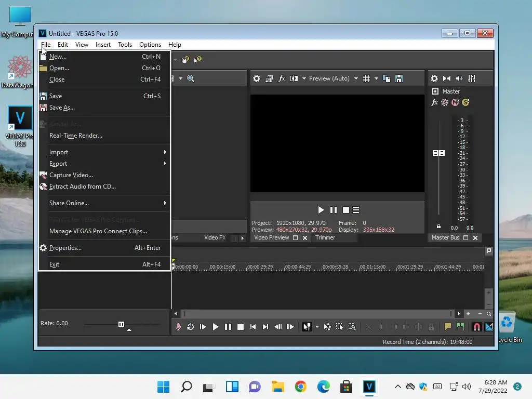Screen dimensions: 532x399
Task: Open Master automation settings gear icon
Action: click(445, 102)
